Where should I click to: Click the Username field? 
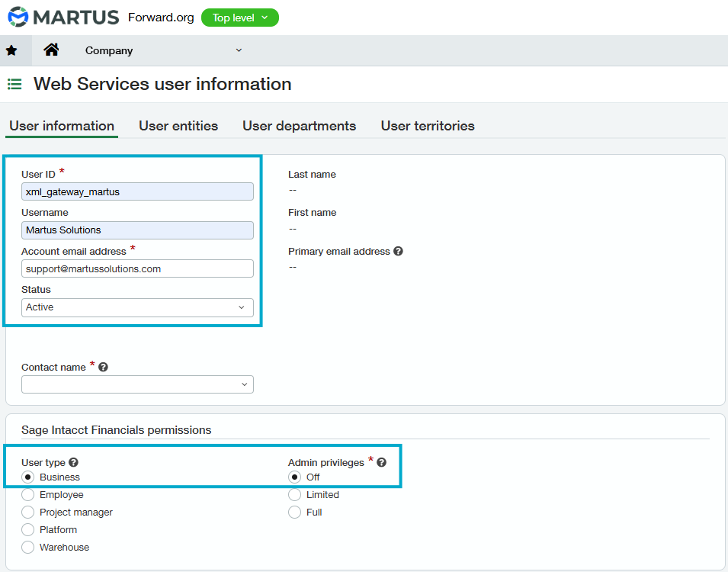click(137, 230)
